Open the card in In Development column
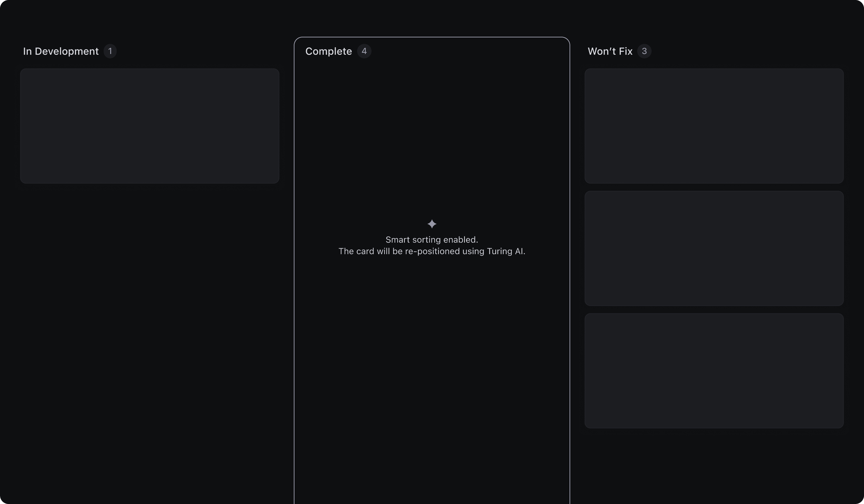The height and width of the screenshot is (504, 864). pyautogui.click(x=150, y=126)
